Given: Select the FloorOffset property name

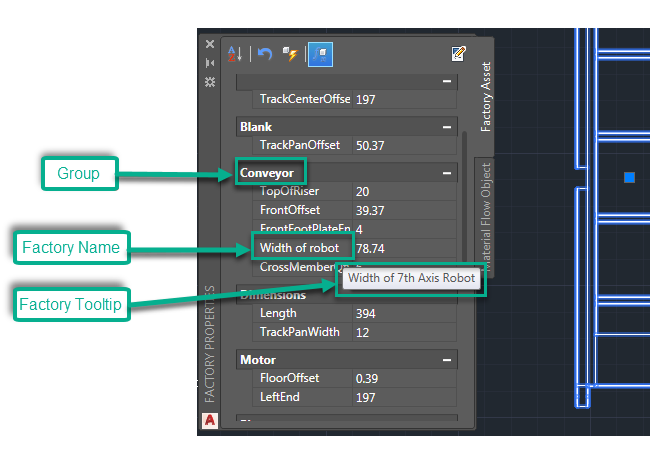Looking at the screenshot, I should tap(289, 378).
